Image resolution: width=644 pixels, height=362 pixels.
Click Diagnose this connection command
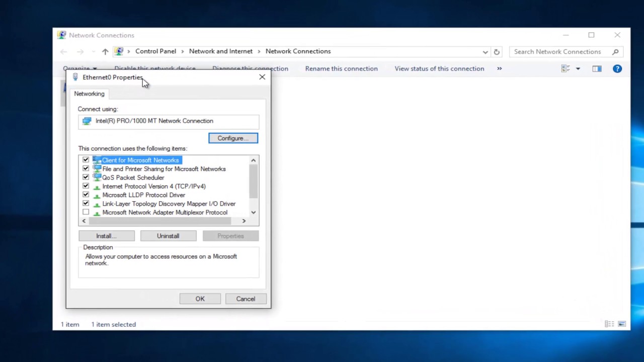pyautogui.click(x=250, y=68)
